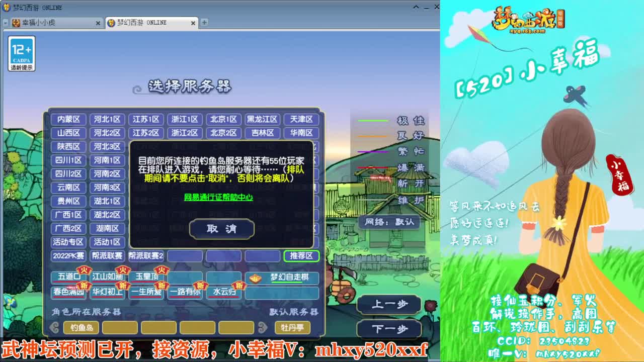Open the 12+ CADPA age rating notice
This screenshot has width=644, height=362.
tap(22, 53)
